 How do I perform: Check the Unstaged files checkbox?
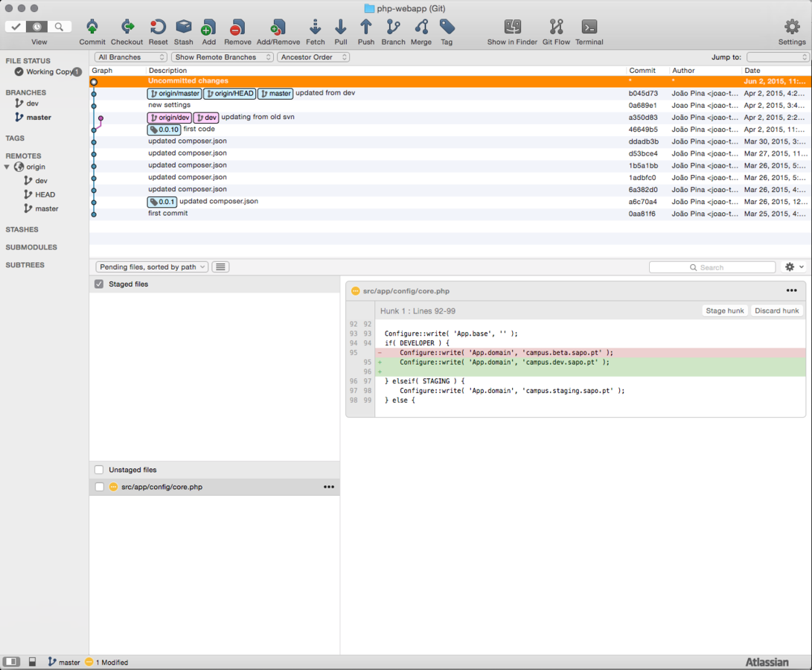(99, 470)
